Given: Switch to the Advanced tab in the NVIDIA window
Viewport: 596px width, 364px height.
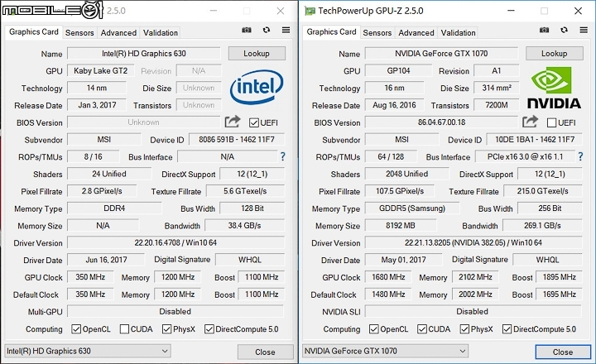Looking at the screenshot, I should point(416,32).
